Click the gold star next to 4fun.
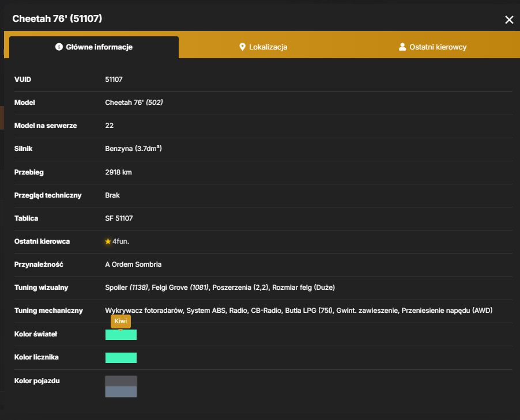The width and height of the screenshot is (520, 420). click(x=108, y=241)
